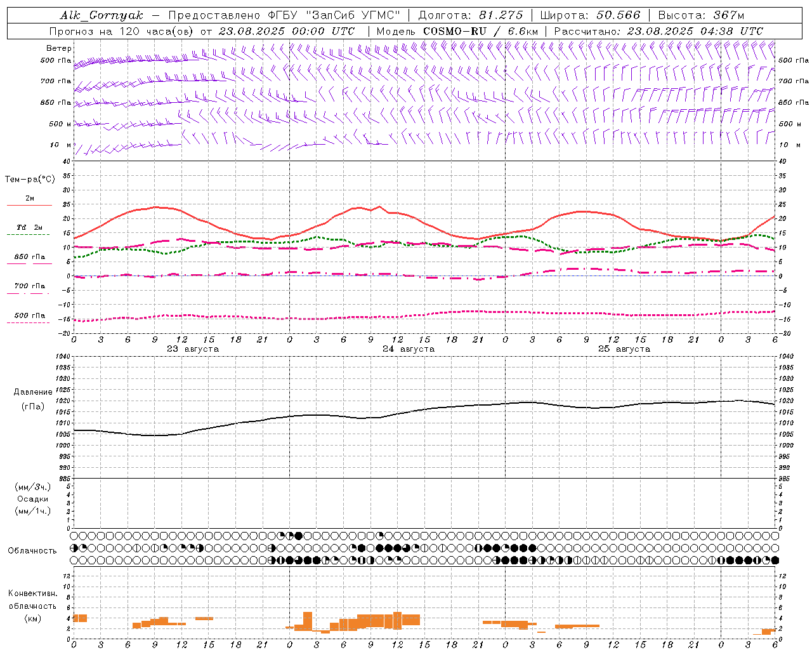The width and height of the screenshot is (812, 650).
Task: Click the dotted line sample under temperature 500 гПа legend
Action: pos(28,322)
